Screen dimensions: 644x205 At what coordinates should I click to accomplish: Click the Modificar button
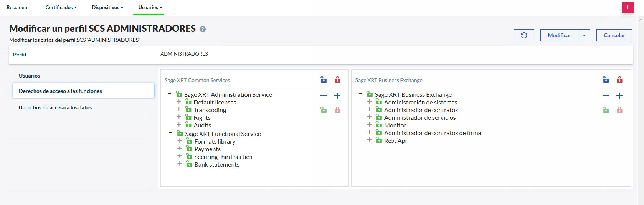coord(559,35)
